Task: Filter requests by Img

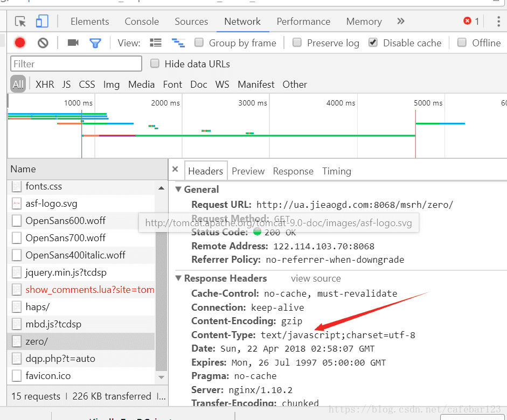Action: (111, 85)
